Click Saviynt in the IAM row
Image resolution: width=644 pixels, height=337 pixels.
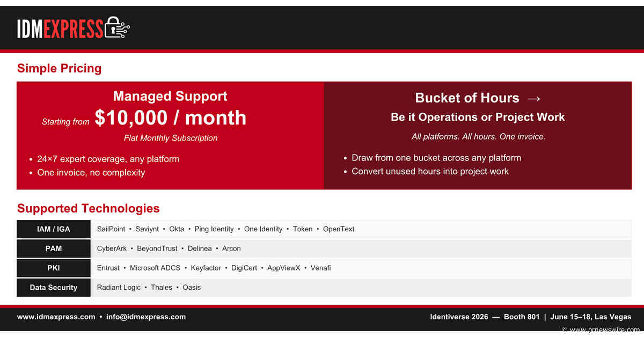(x=147, y=229)
